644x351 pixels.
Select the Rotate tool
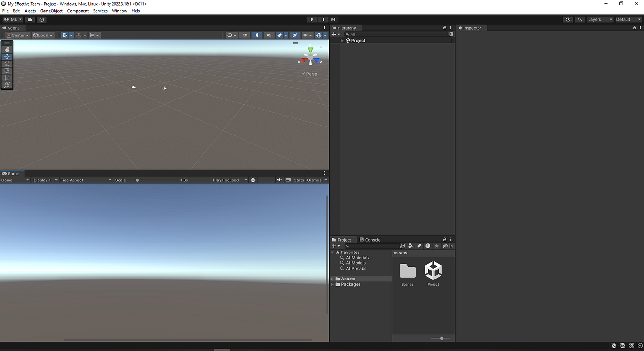pos(7,63)
